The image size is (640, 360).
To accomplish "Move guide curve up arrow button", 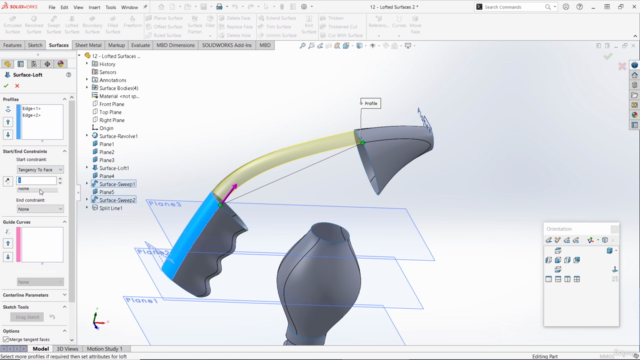I will (8, 244).
